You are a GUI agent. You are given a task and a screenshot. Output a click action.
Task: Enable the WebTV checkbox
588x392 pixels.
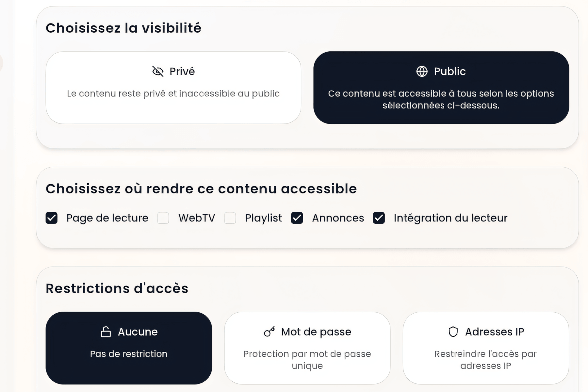163,218
